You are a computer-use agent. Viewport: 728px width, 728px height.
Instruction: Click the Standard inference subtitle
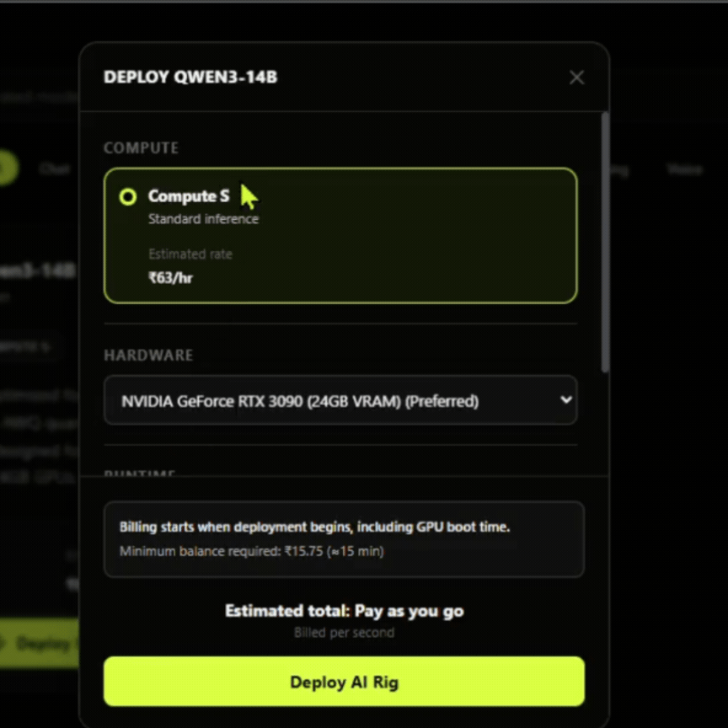coord(203,219)
